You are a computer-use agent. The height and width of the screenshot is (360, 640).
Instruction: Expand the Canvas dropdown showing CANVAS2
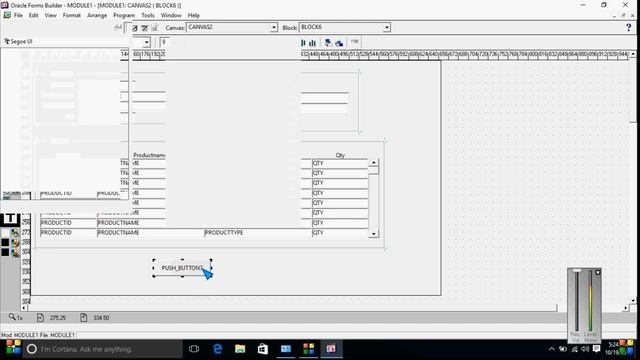[273, 27]
